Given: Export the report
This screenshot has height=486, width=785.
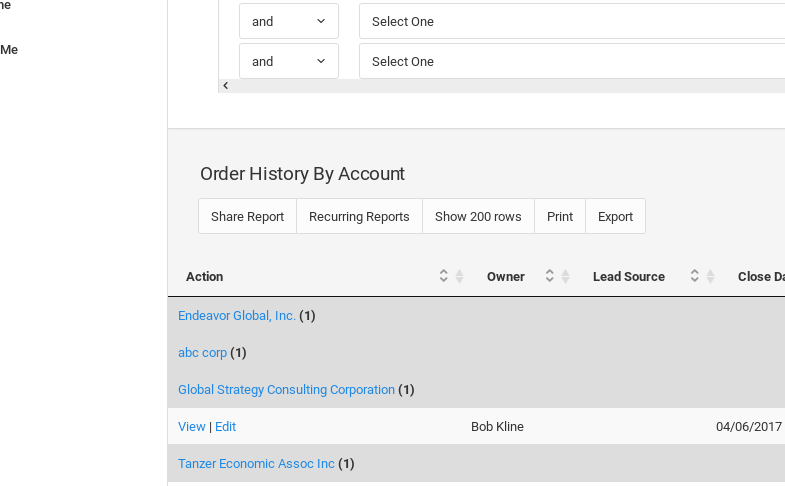Looking at the screenshot, I should [x=615, y=216].
